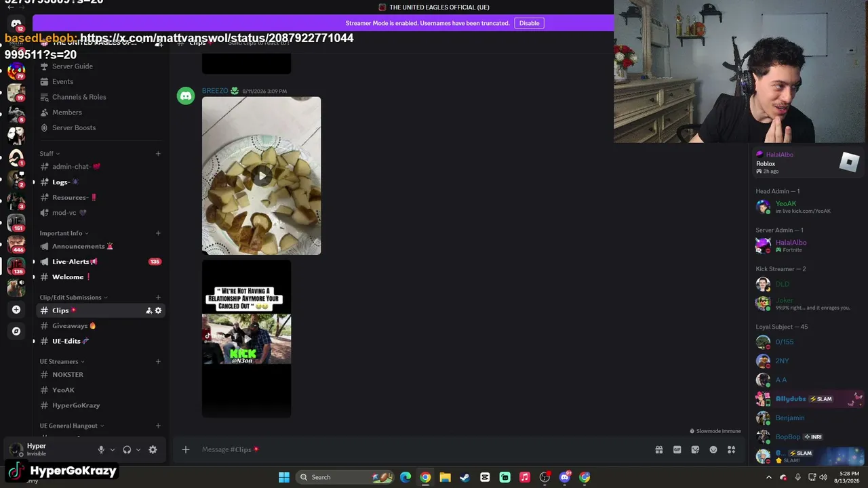Collapse the Important Info category

coord(64,233)
